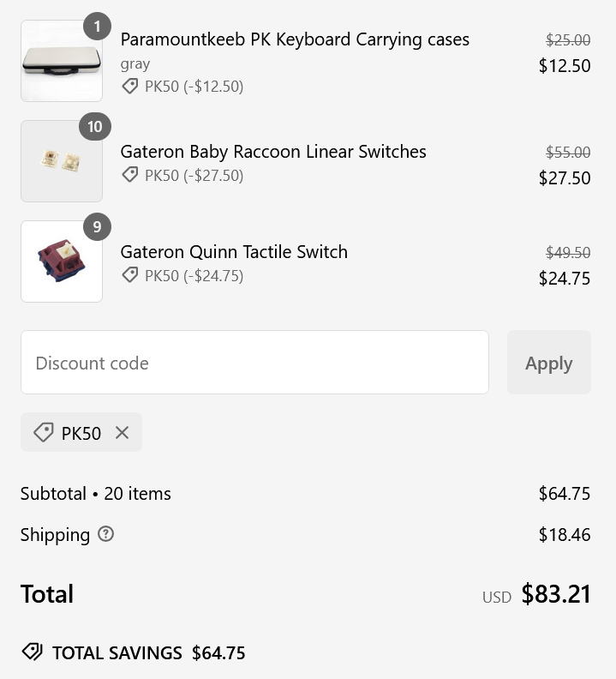The height and width of the screenshot is (679, 616).
Task: Click the Gateron Baby Raccoon Linear Switches title
Action: [x=273, y=152]
